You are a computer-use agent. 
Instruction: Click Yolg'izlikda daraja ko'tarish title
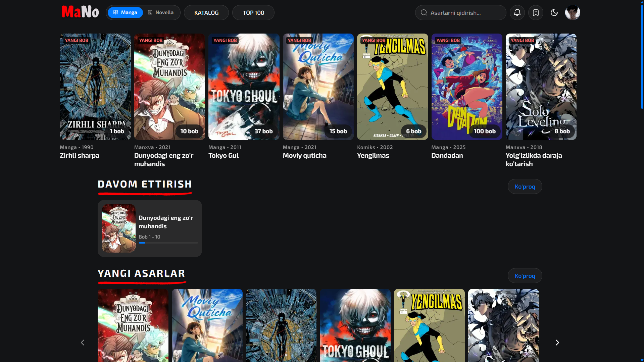[x=534, y=160]
